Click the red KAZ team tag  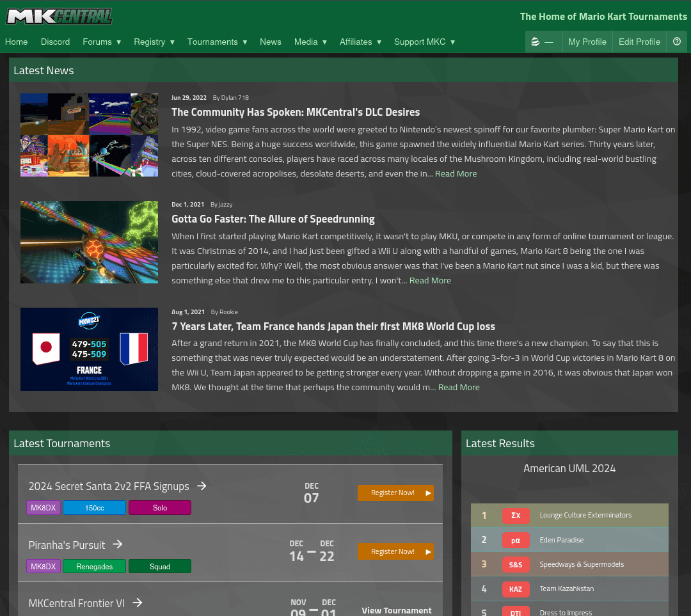(x=515, y=588)
